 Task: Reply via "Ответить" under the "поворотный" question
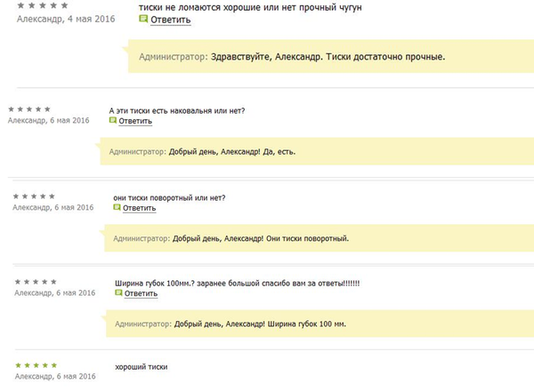coord(139,209)
